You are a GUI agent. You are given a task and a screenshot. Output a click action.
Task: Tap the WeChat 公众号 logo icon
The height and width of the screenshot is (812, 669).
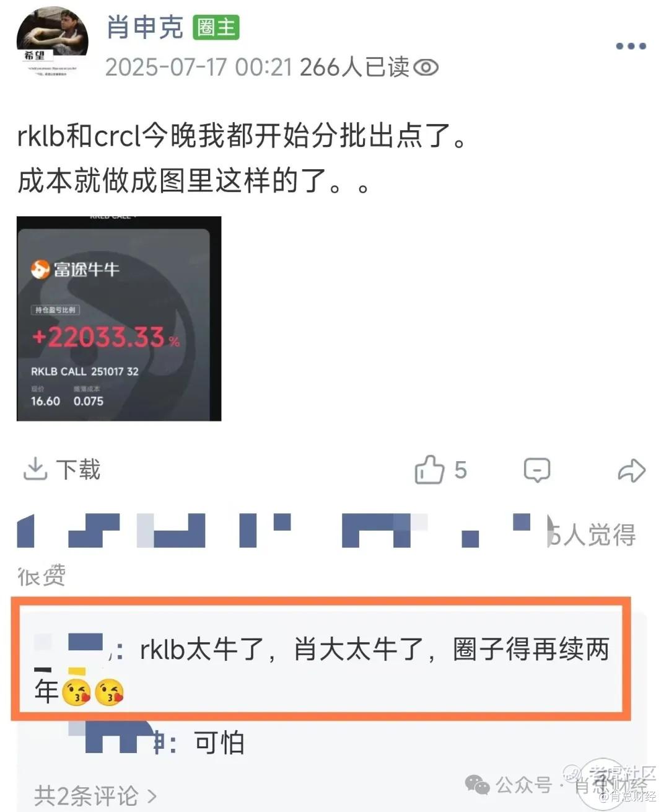[x=477, y=785]
